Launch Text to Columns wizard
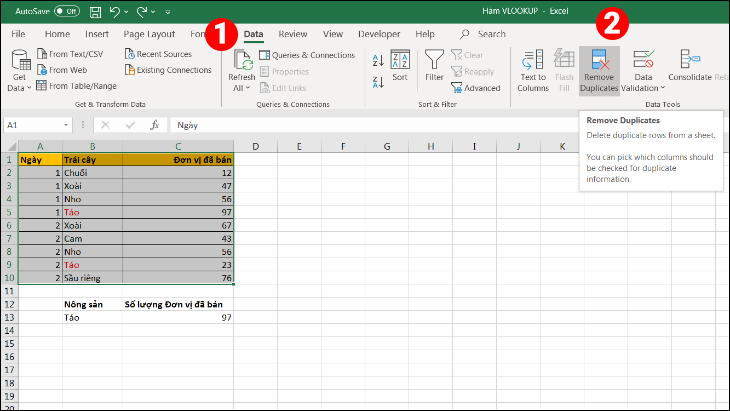 coord(533,71)
